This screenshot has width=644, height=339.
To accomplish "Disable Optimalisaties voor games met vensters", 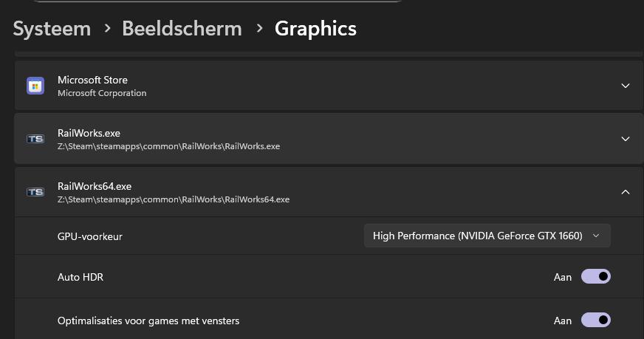I will coord(595,321).
